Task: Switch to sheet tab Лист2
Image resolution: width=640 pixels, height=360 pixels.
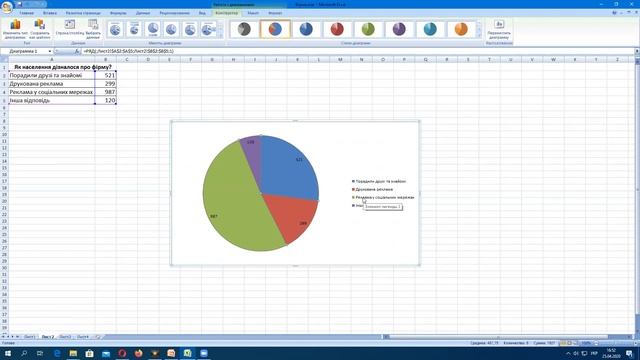Action: pos(48,337)
